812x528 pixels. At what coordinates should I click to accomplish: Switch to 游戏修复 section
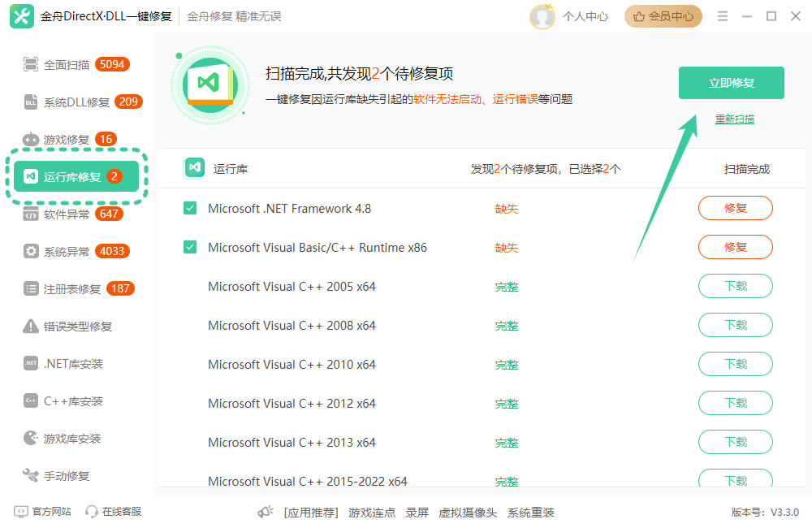(x=76, y=140)
